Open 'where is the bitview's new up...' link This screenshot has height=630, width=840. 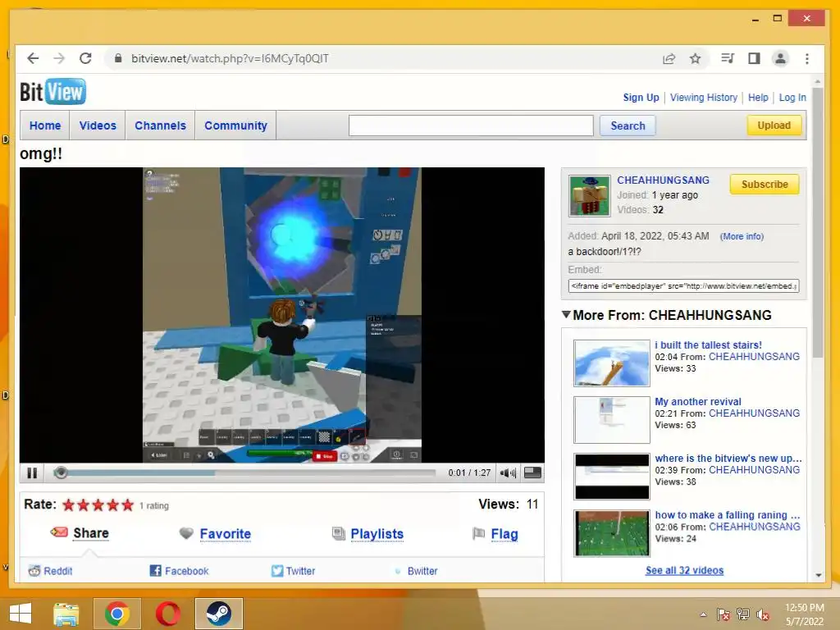pyautogui.click(x=728, y=458)
